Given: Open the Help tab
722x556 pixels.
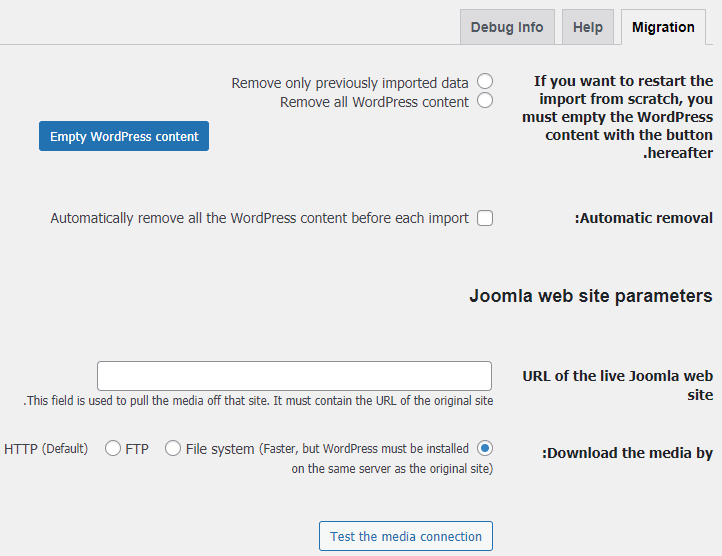Looking at the screenshot, I should pos(588,27).
